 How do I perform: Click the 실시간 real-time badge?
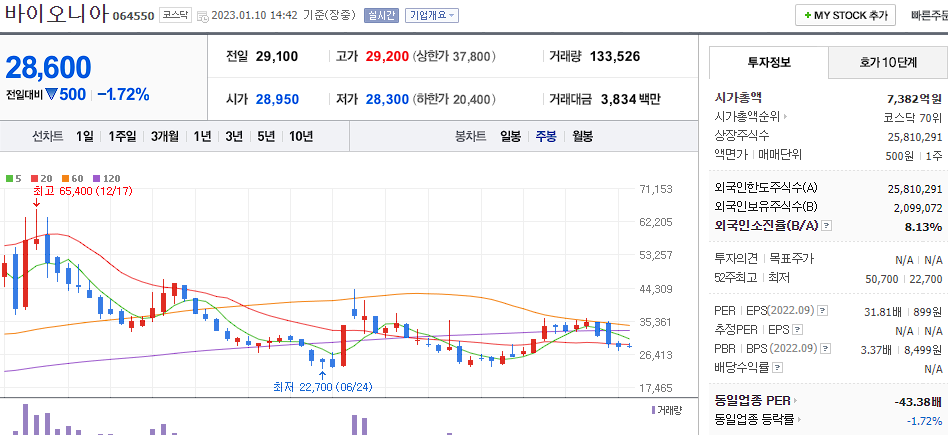(x=381, y=16)
